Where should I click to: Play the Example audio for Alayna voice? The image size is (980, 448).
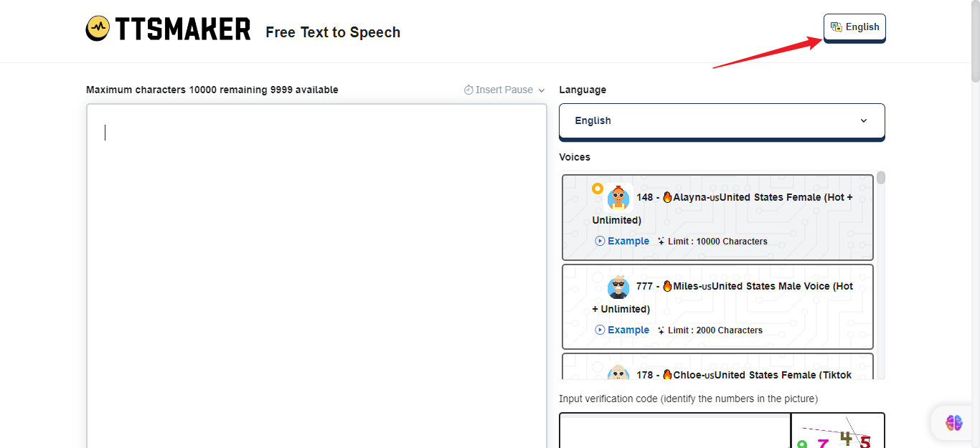pos(622,242)
